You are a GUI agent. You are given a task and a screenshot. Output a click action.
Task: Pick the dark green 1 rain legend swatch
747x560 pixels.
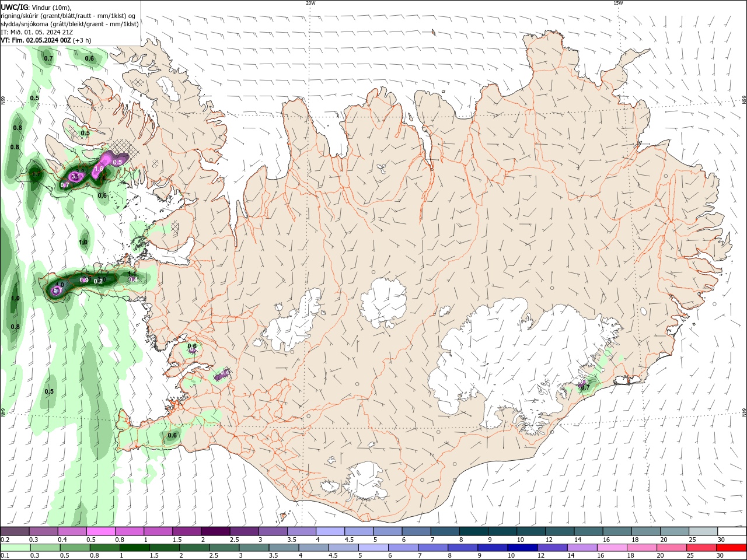tap(134, 548)
